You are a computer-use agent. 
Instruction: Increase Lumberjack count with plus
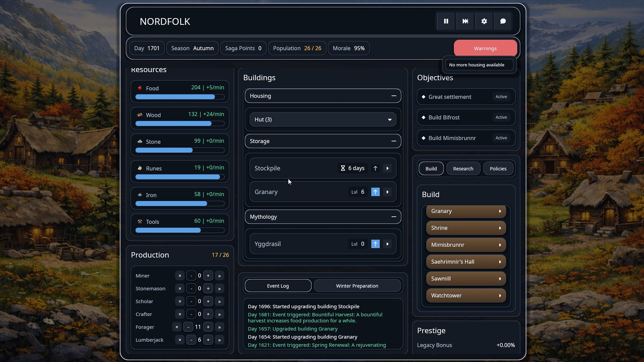[x=208, y=340]
